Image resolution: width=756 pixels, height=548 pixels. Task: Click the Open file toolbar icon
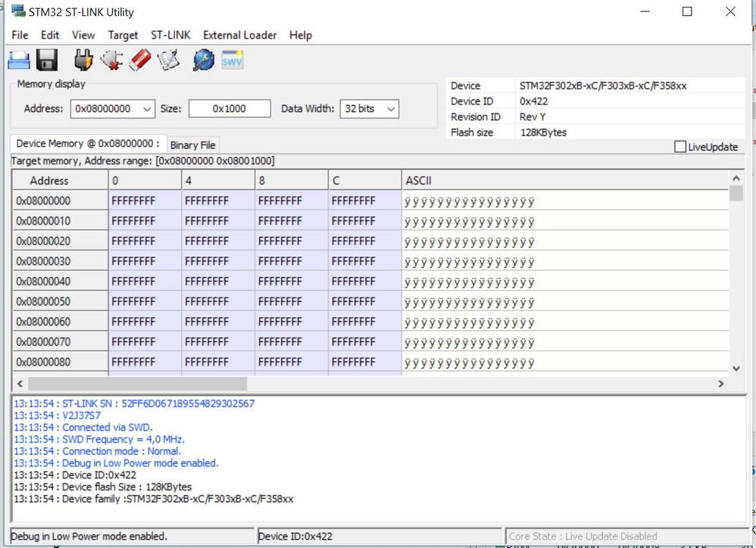[18, 61]
